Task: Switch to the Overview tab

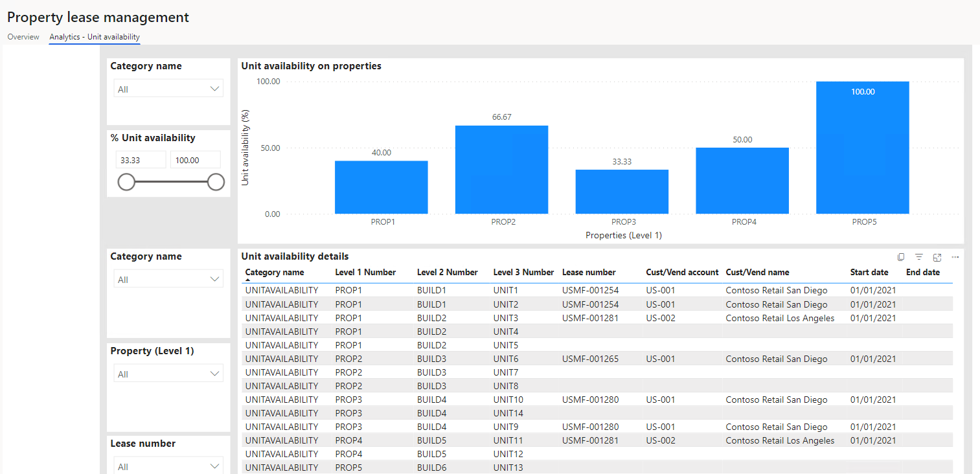Action: click(23, 37)
